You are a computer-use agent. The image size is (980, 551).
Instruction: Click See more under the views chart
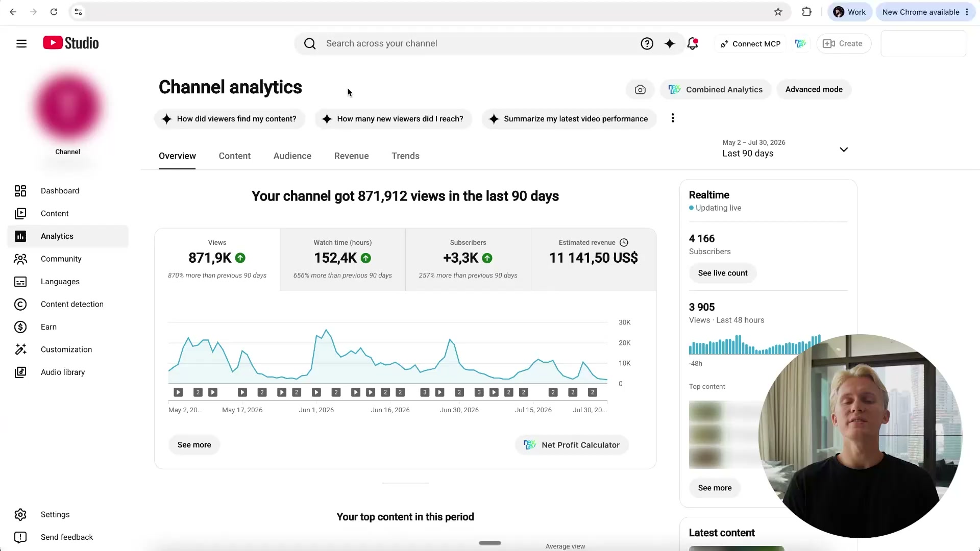tap(194, 445)
